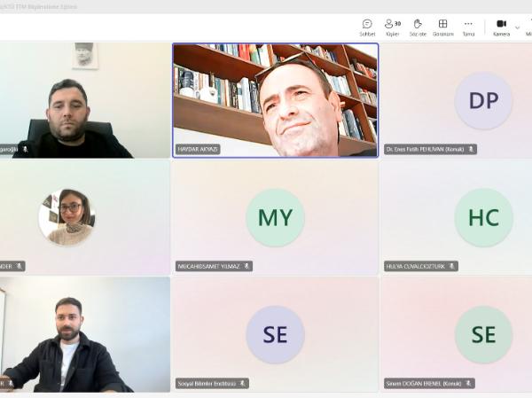This screenshot has height=398, width=532.
Task: Toggle the Kamera on or off
Action: pyautogui.click(x=501, y=27)
